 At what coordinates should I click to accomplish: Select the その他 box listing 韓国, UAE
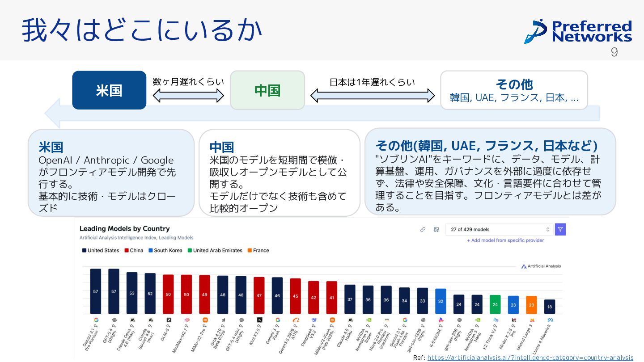[x=514, y=90]
